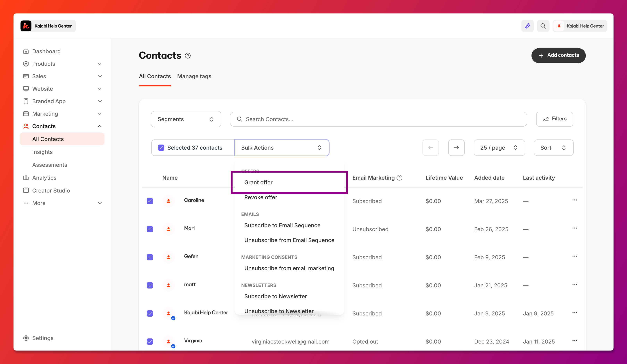This screenshot has width=627, height=364.
Task: Open the more options menu for Mari
Action: point(574,228)
